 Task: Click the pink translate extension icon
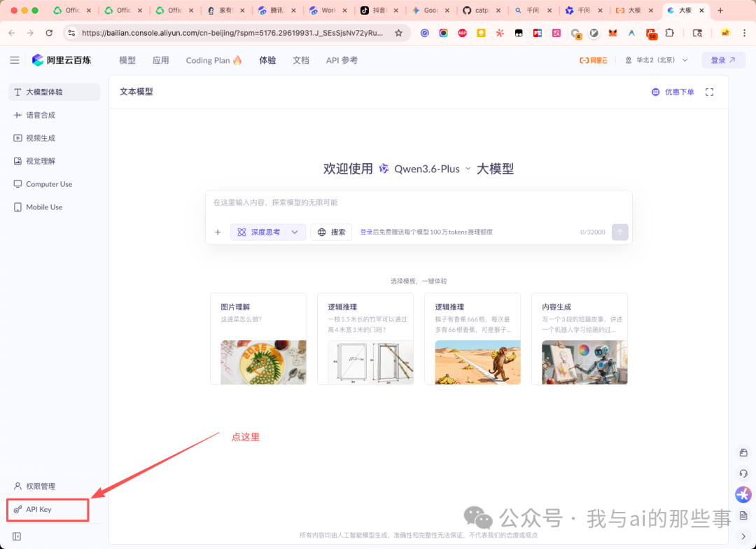pyautogui.click(x=556, y=33)
